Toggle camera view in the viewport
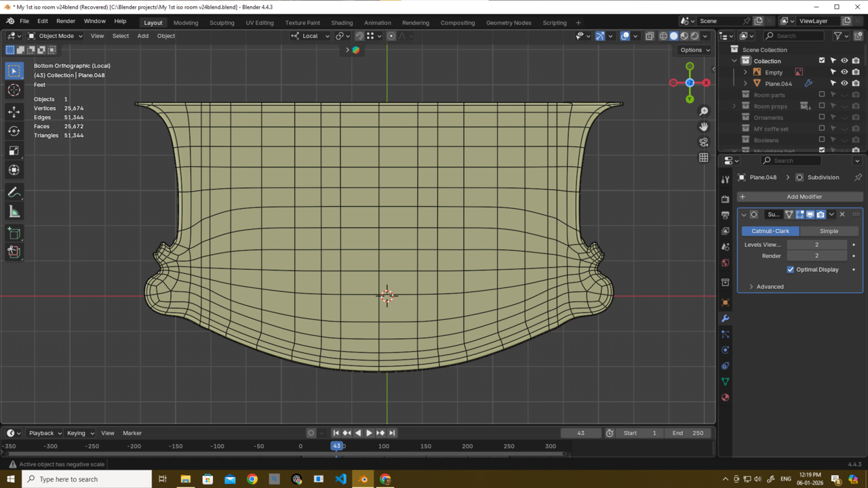Image resolution: width=868 pixels, height=488 pixels. [x=704, y=142]
